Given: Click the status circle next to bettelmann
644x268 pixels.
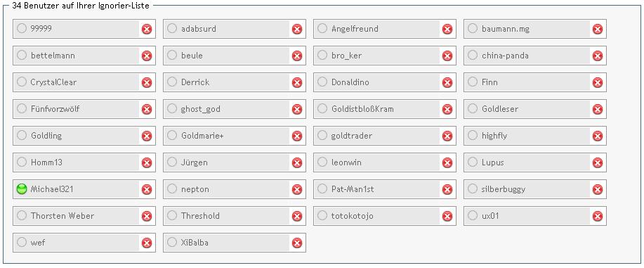Looking at the screenshot, I should pos(22,55).
